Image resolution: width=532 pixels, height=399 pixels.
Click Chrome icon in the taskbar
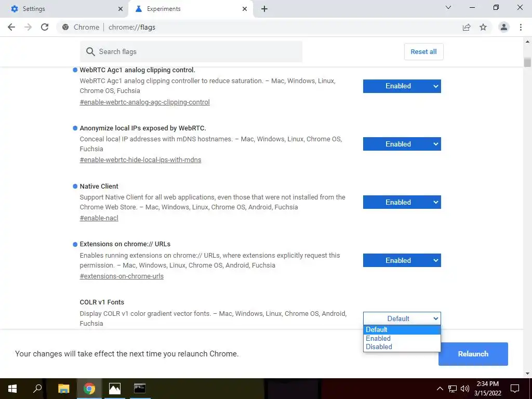click(89, 389)
